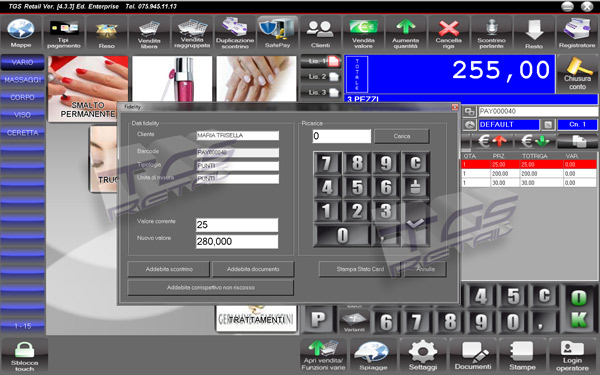
Task: Click the Stampa Stato Card button
Action: click(360, 269)
